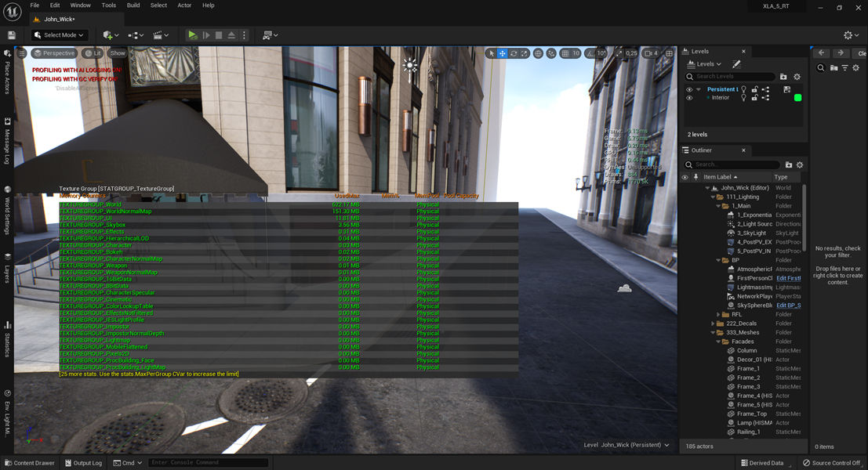
Task: Focus the Search Levels field
Action: point(730,76)
